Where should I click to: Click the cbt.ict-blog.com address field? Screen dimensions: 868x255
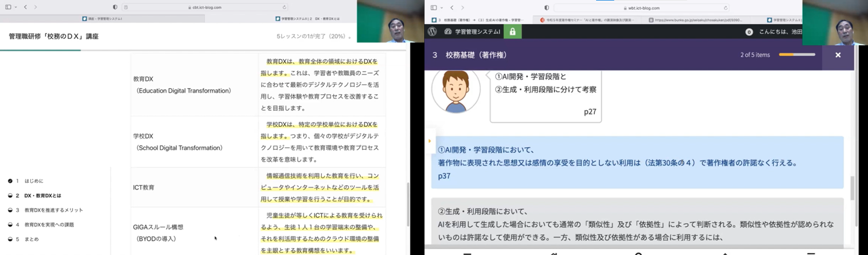(205, 7)
